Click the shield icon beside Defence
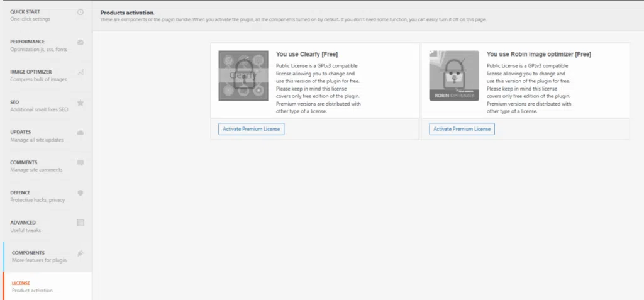 pyautogui.click(x=80, y=193)
